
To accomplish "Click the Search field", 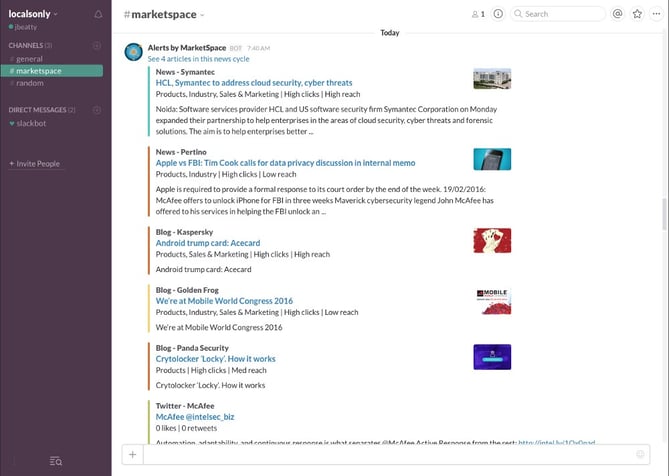I will [562, 14].
